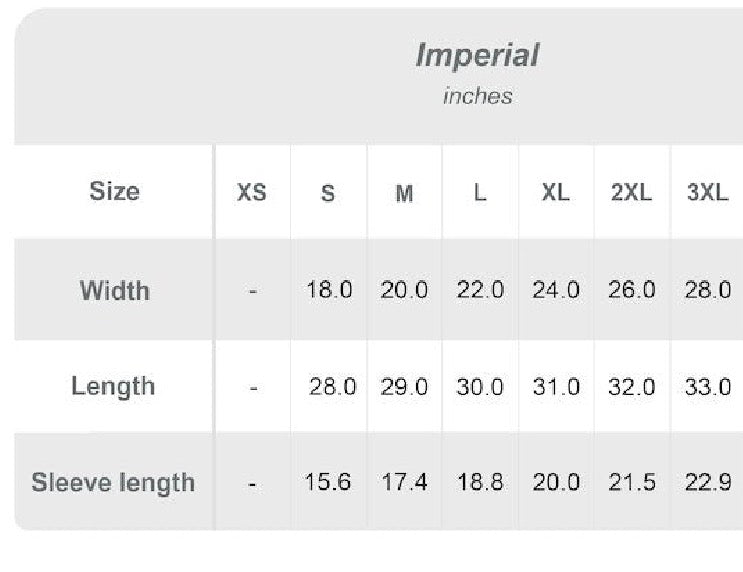
Task: Select the 3XL size column header
Action: click(x=707, y=193)
